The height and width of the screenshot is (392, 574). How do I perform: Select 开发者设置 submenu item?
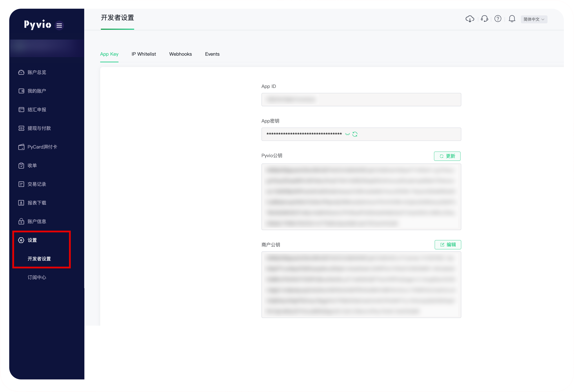pos(39,259)
